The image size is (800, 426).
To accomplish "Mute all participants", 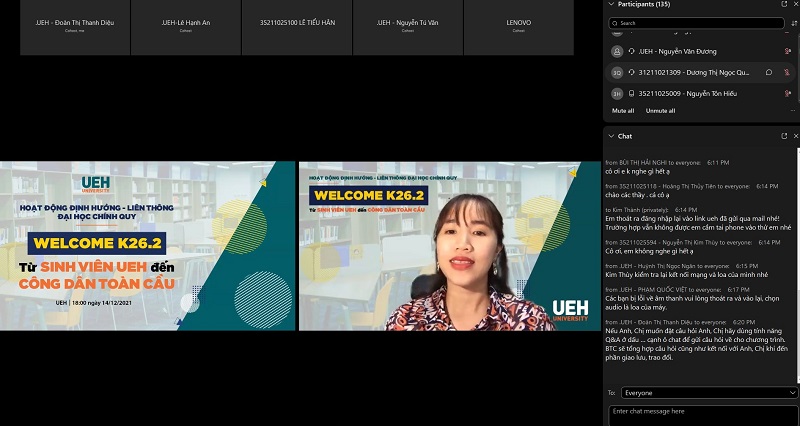I will pyautogui.click(x=623, y=111).
